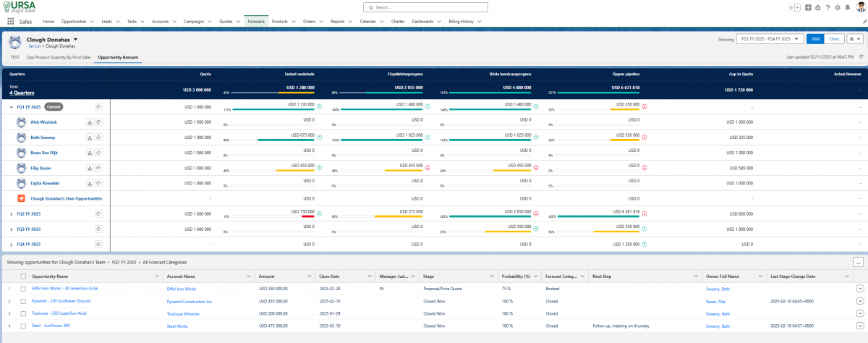Viewport: 868px width, 343px height.
Task: Click the 4 Quarters total link
Action: point(21,93)
